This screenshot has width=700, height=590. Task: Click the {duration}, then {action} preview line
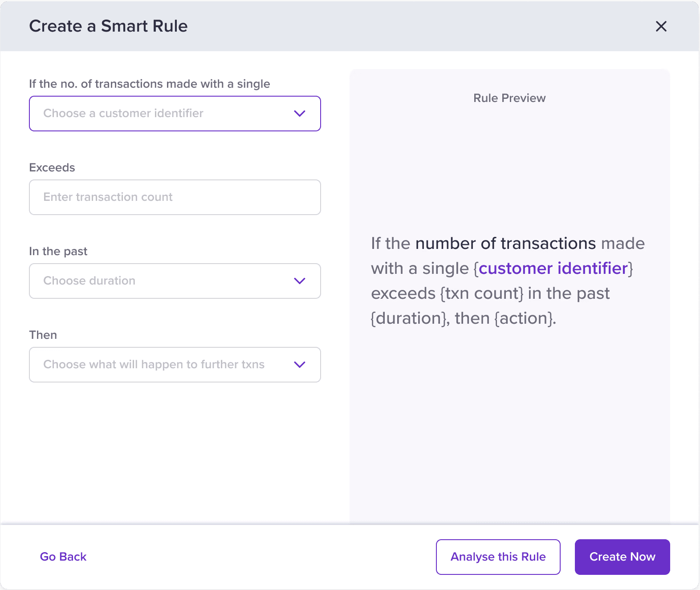(x=463, y=318)
